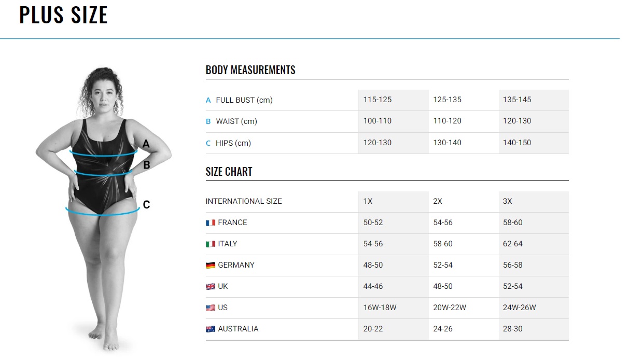
Task: Click the US flag icon
Action: (x=211, y=308)
